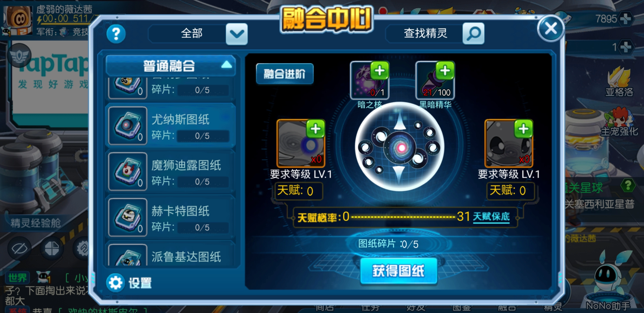This screenshot has width=644, height=313.
Task: Open the 天赋保底 link
Action: [x=491, y=216]
